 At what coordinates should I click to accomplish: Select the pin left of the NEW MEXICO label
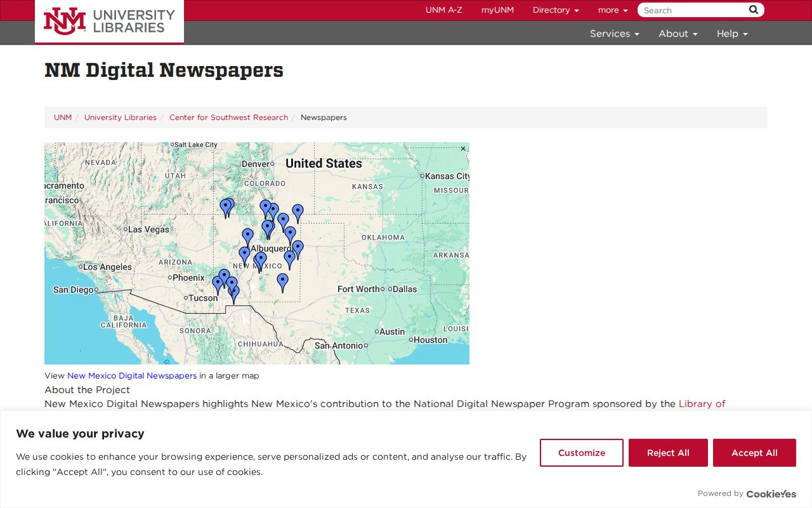[244, 256]
